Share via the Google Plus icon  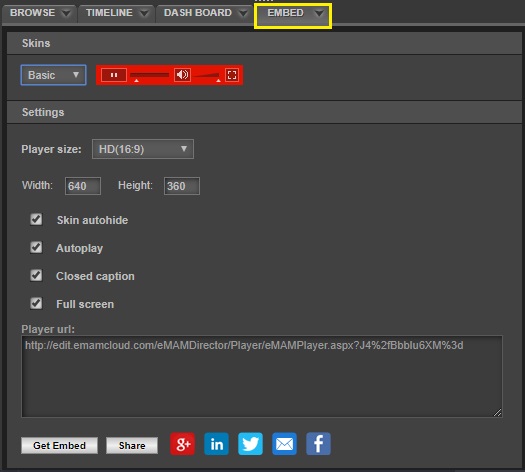(x=182, y=444)
